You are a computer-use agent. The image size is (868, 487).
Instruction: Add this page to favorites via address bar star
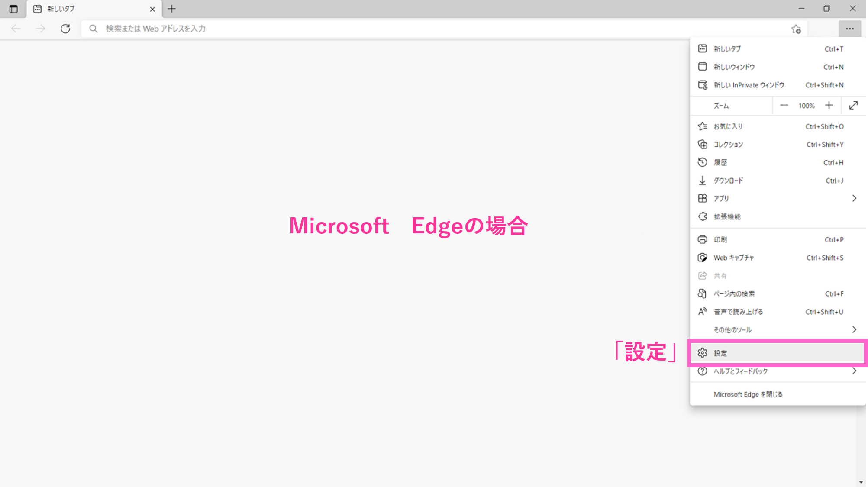[796, 29]
